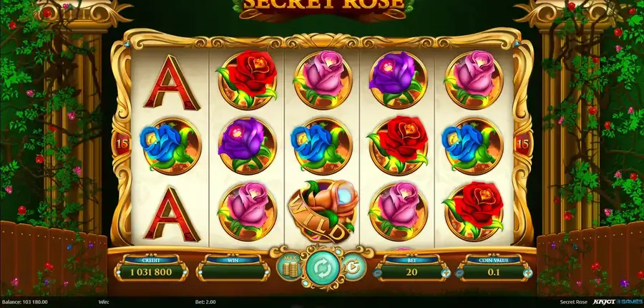
Task: Spin the reels with the green button
Action: pyautogui.click(x=321, y=268)
